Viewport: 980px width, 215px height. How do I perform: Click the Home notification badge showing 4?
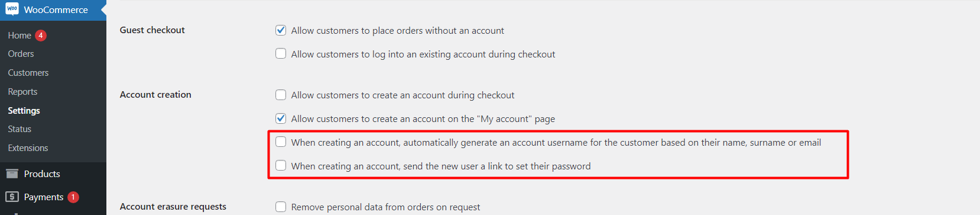point(40,36)
